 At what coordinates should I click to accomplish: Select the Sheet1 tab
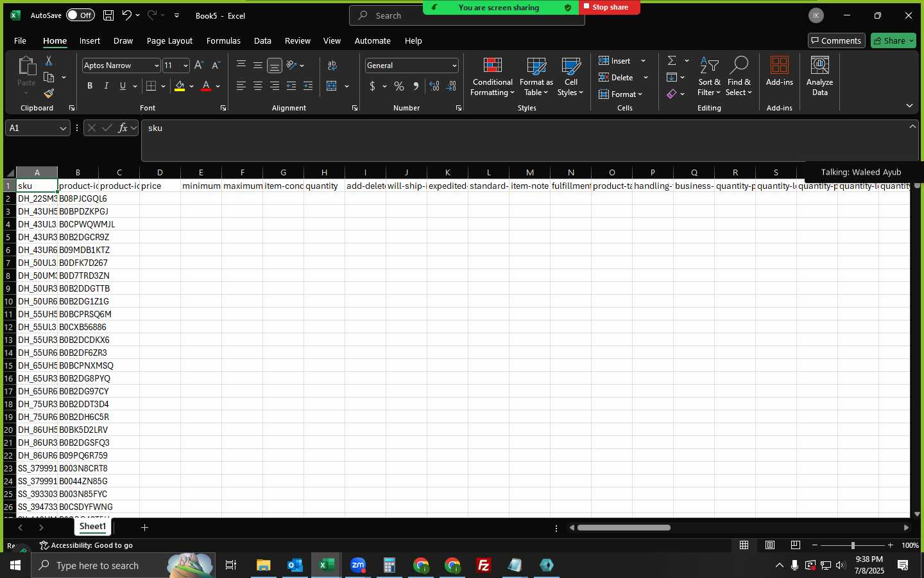tap(92, 527)
